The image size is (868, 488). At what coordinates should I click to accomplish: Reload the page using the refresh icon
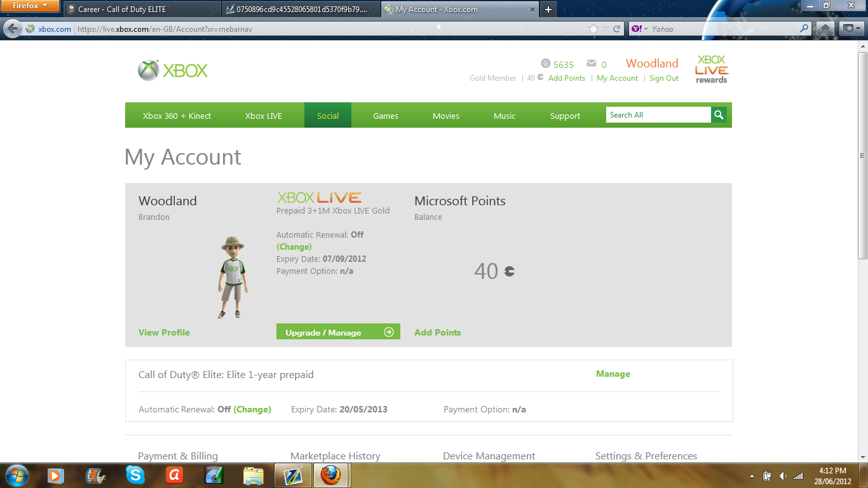point(616,29)
